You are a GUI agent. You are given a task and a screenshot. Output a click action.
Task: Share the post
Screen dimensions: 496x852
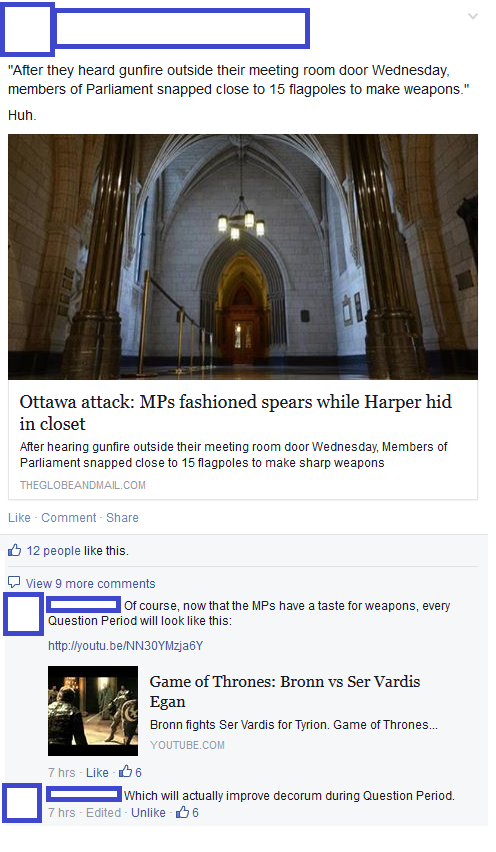coord(122,518)
